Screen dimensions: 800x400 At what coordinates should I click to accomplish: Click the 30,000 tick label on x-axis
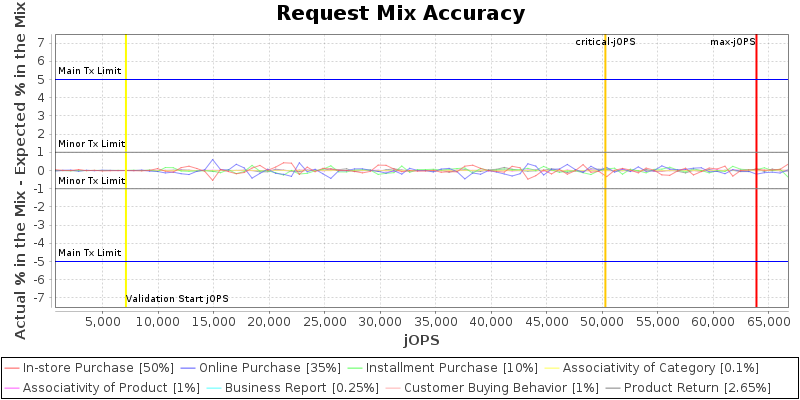(380, 322)
